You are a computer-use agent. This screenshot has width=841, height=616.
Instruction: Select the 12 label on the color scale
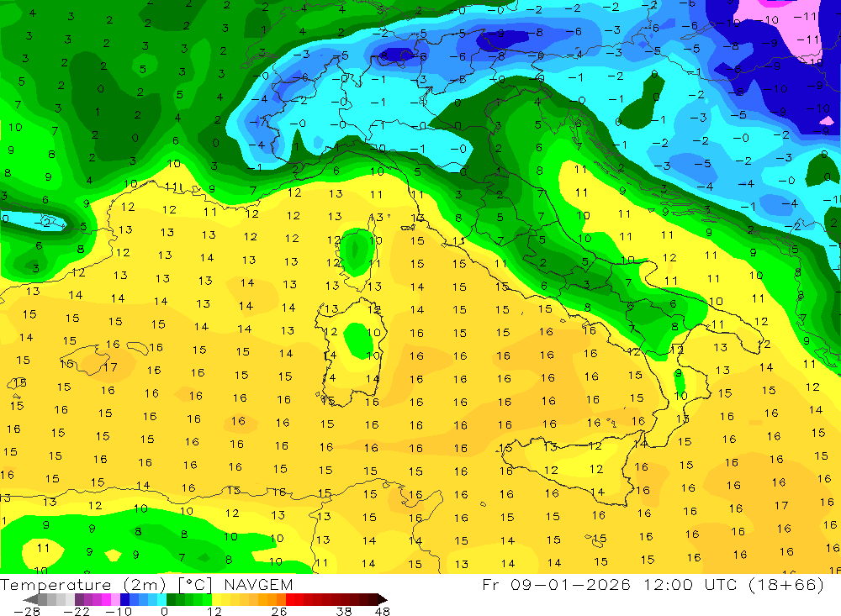click(x=214, y=612)
